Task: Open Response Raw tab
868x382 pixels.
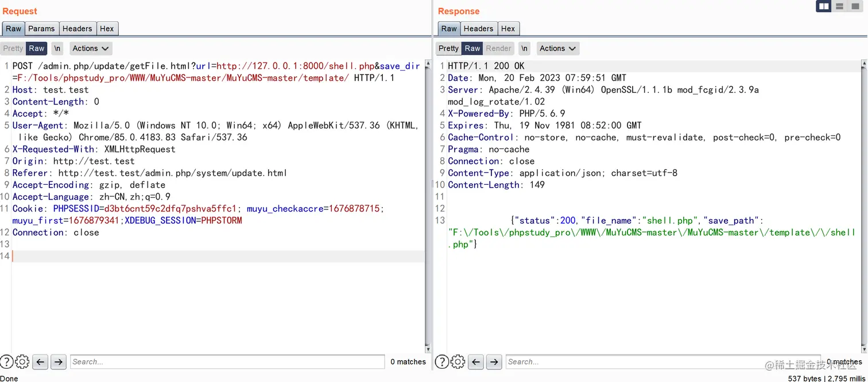Action: pyautogui.click(x=449, y=29)
